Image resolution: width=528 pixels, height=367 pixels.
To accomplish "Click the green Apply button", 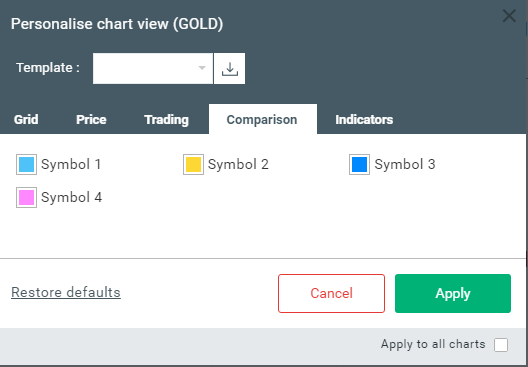I will (x=453, y=293).
